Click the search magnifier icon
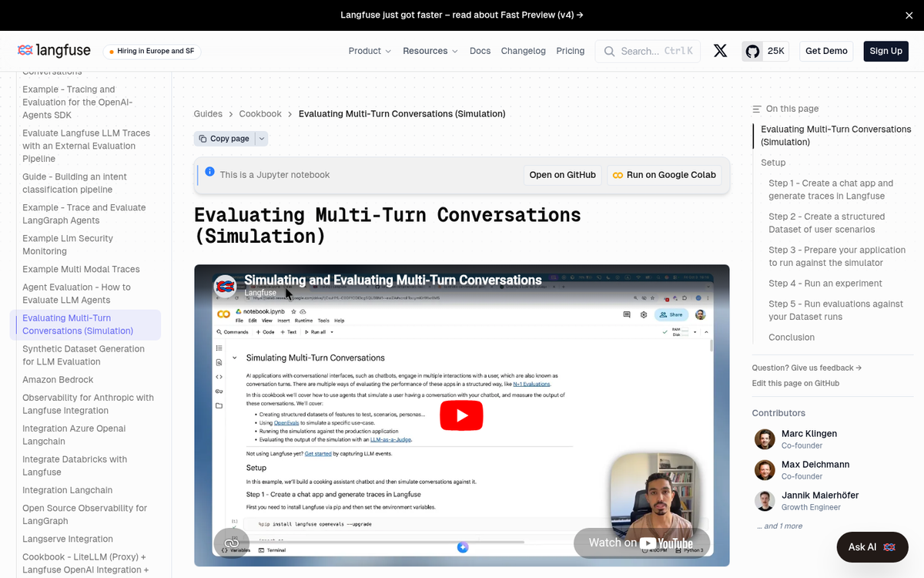Viewport: 924px width, 578px height. 609,51
